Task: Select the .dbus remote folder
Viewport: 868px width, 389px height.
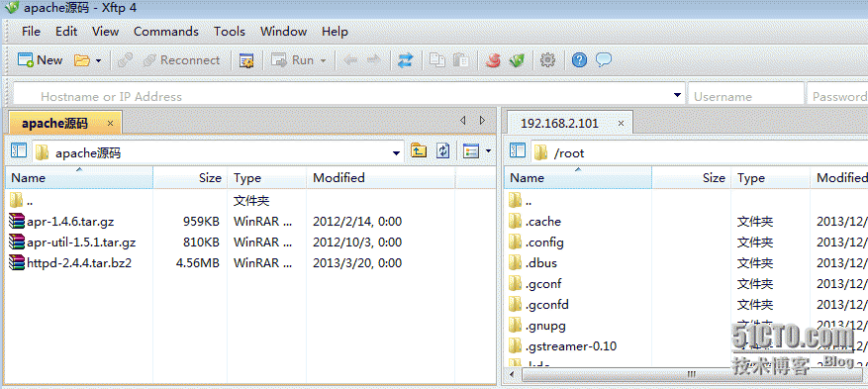Action: click(x=533, y=263)
